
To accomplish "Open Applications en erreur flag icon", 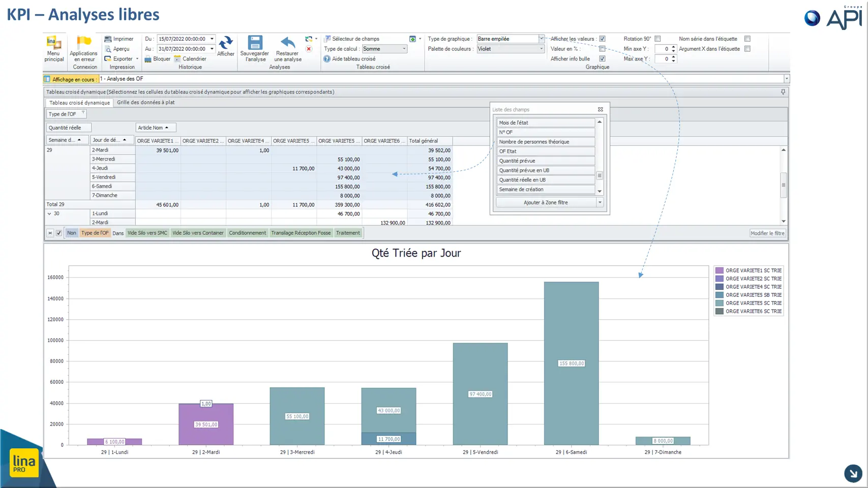I will coord(83,43).
